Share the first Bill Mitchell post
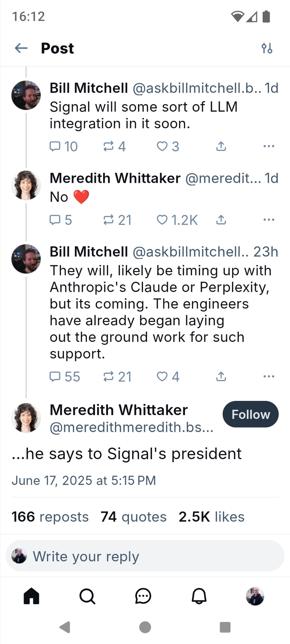This screenshot has height=644, width=290. click(221, 147)
